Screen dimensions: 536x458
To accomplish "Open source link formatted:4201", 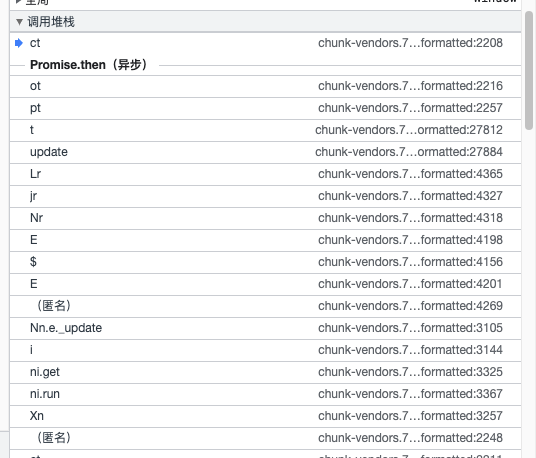I will point(410,284).
